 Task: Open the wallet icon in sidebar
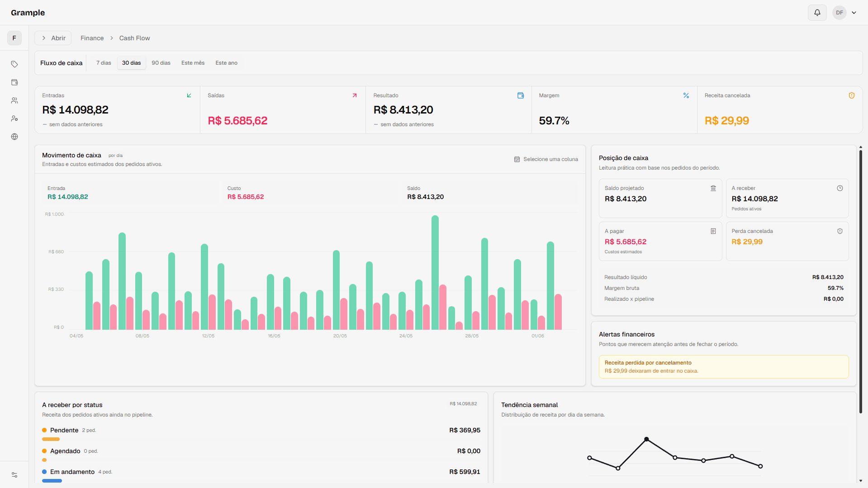click(14, 82)
